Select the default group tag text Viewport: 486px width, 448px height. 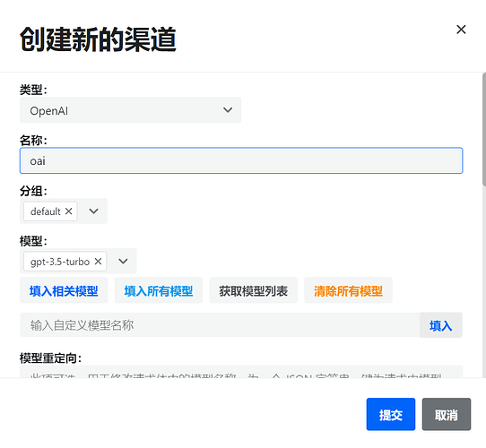45,211
